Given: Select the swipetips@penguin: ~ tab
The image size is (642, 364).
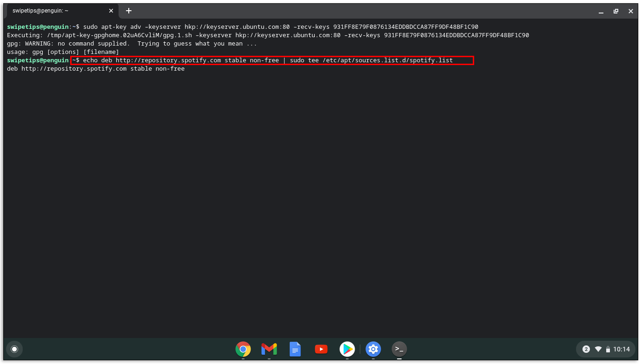Looking at the screenshot, I should coord(62,11).
